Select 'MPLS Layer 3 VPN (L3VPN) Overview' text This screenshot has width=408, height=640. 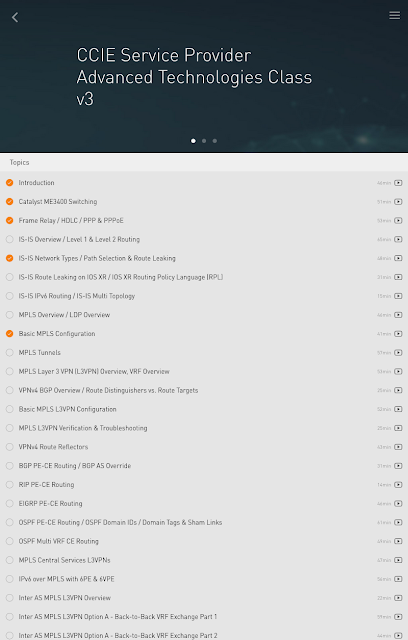coord(94,371)
